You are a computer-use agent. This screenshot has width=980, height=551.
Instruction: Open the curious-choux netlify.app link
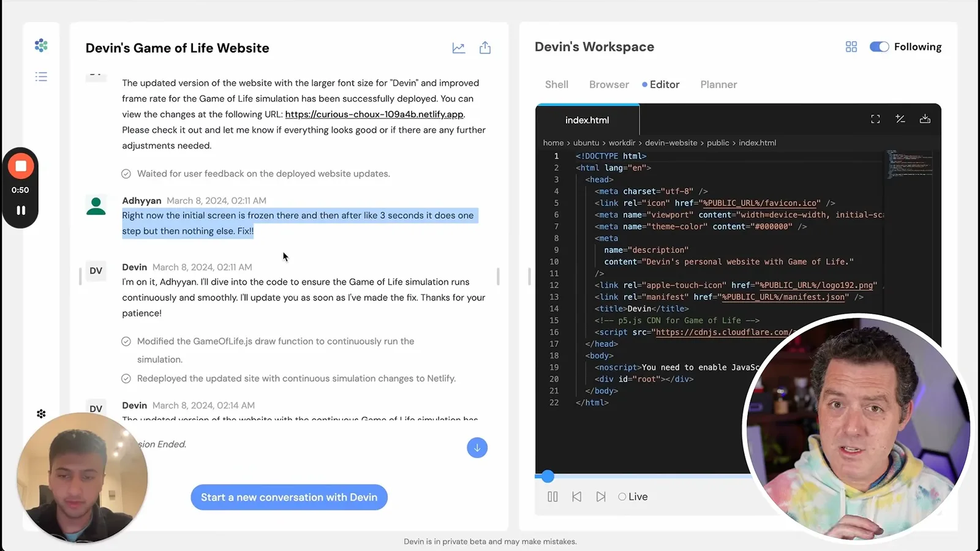point(374,114)
